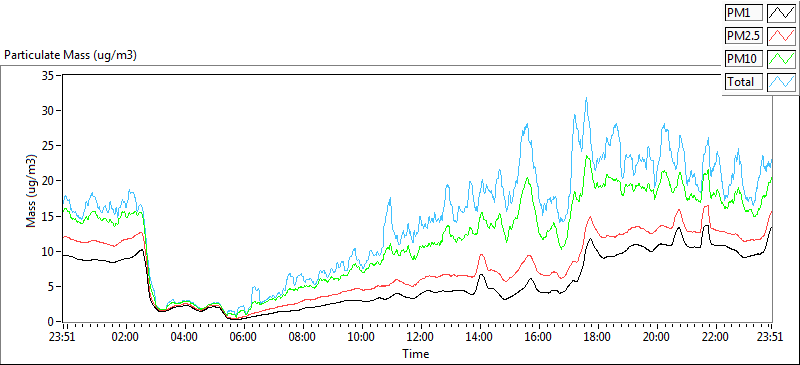Viewport: 800px width, 365px height.
Task: Click the 10:00 x-axis time label
Action: (361, 337)
